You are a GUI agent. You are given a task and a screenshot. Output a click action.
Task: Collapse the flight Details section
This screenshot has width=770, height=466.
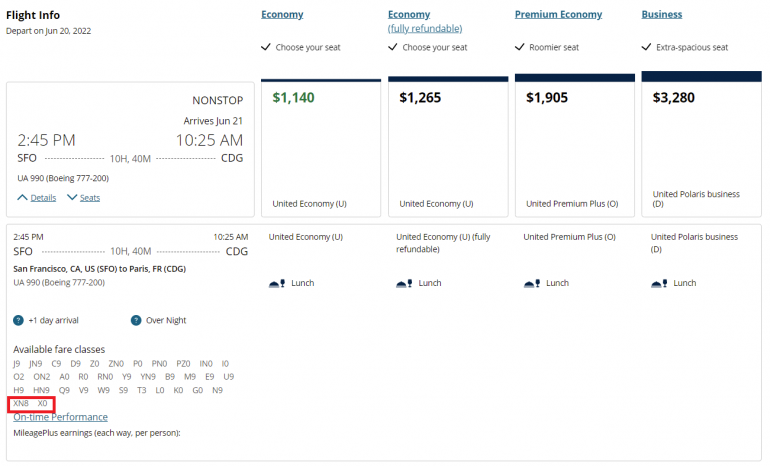click(x=37, y=198)
